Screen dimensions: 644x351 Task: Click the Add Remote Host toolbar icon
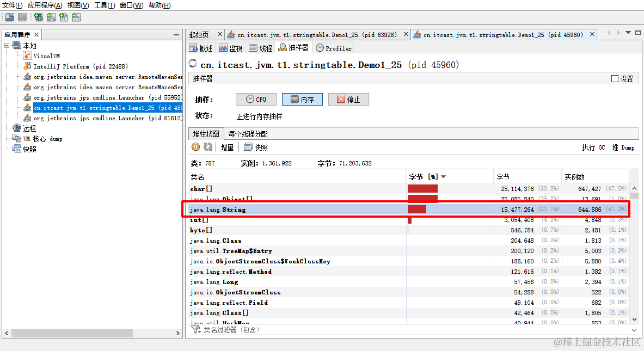[39, 17]
